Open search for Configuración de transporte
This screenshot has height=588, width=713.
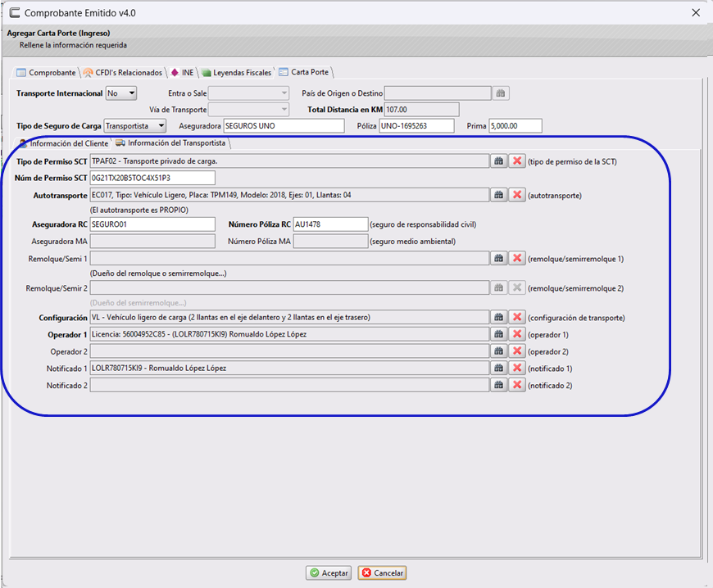498,317
